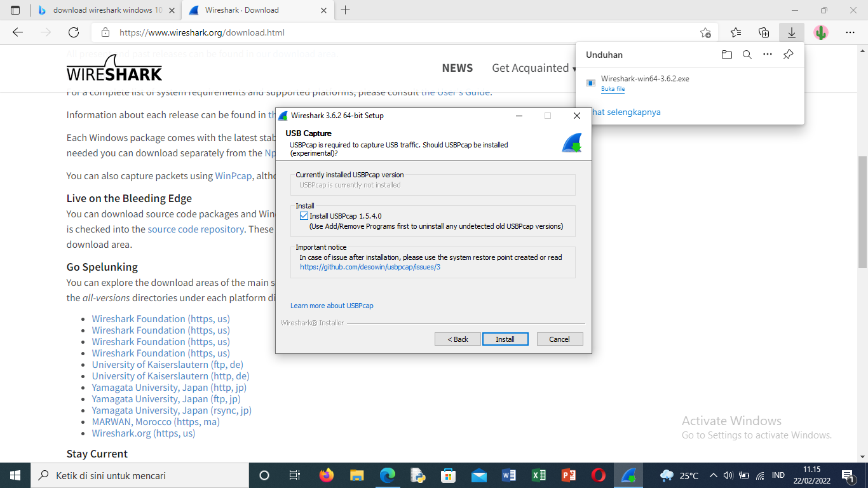Open Edge Settings and more menu

(x=850, y=32)
